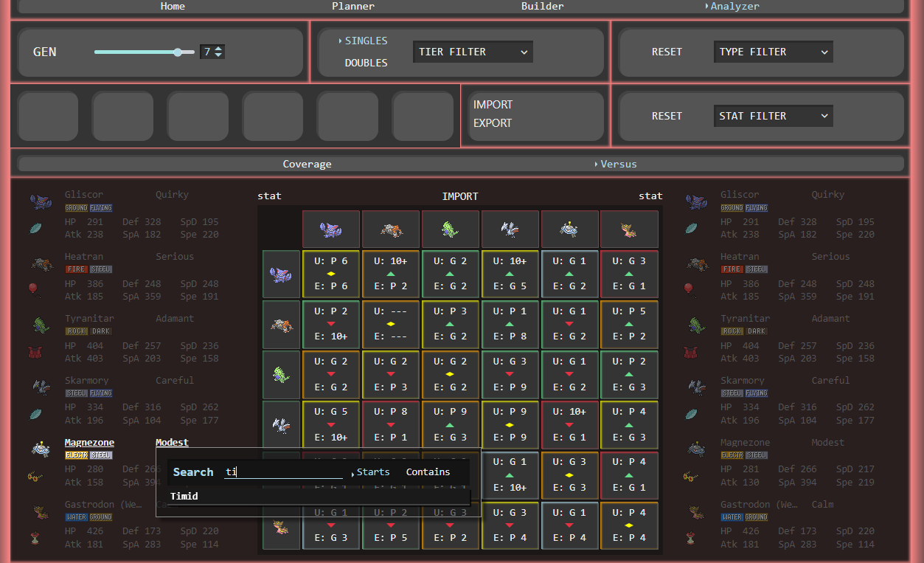Click left Magnezone's specs item icon
This screenshot has height=563, width=924.
(x=35, y=477)
